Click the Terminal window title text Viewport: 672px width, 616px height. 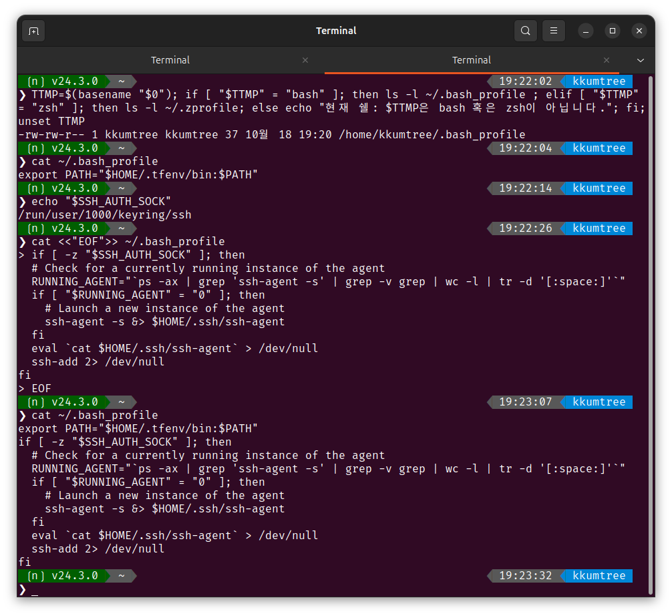click(x=336, y=31)
